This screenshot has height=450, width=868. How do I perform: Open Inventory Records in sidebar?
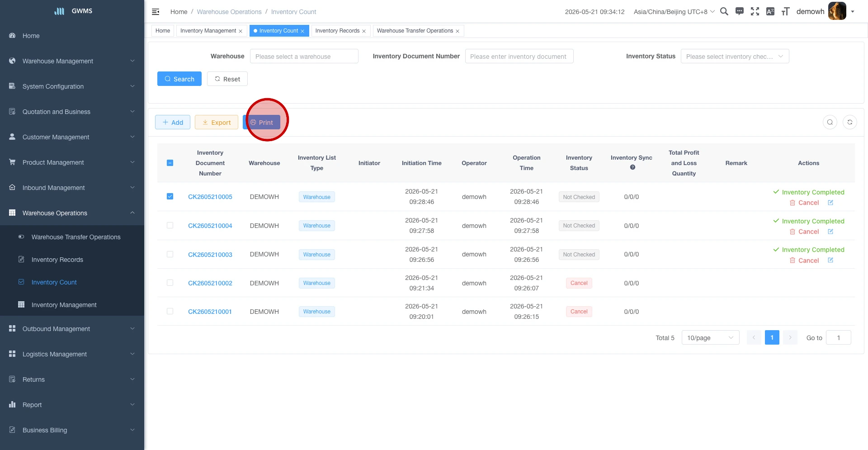(72, 260)
